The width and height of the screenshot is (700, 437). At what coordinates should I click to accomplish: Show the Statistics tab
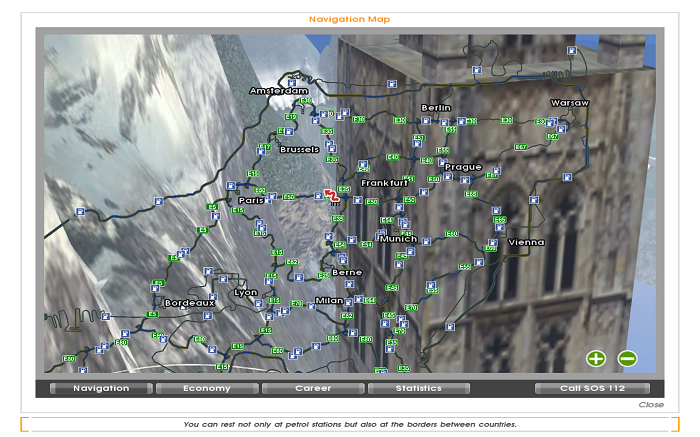click(418, 388)
